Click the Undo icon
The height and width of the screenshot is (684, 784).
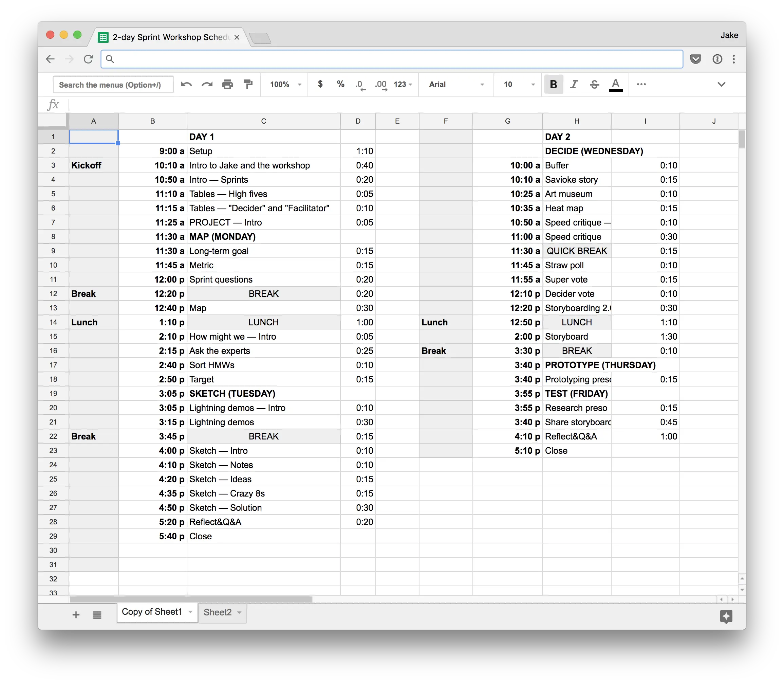click(186, 84)
